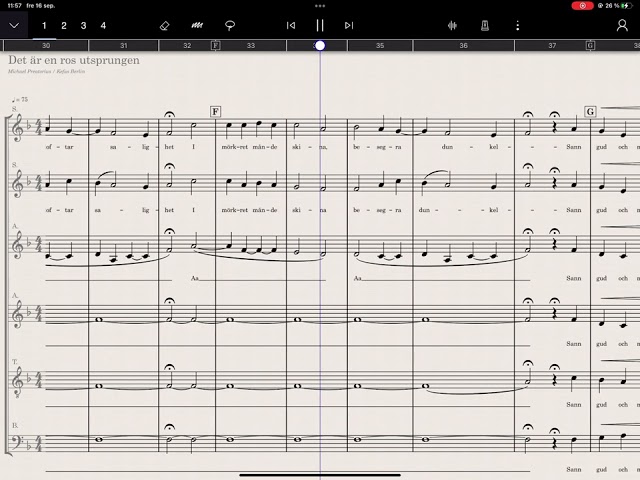
Task: Grab the playhead position knob
Action: coord(320,45)
